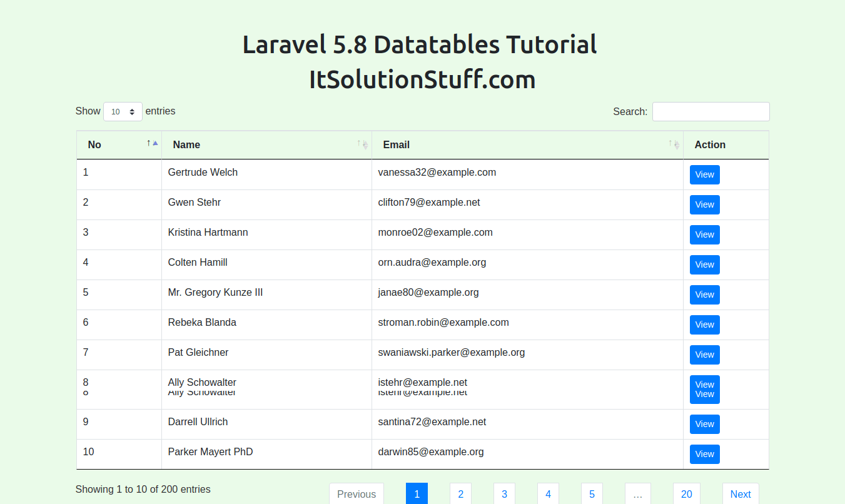Click the name Gertrude Welch
This screenshot has width=845, height=504.
(203, 172)
